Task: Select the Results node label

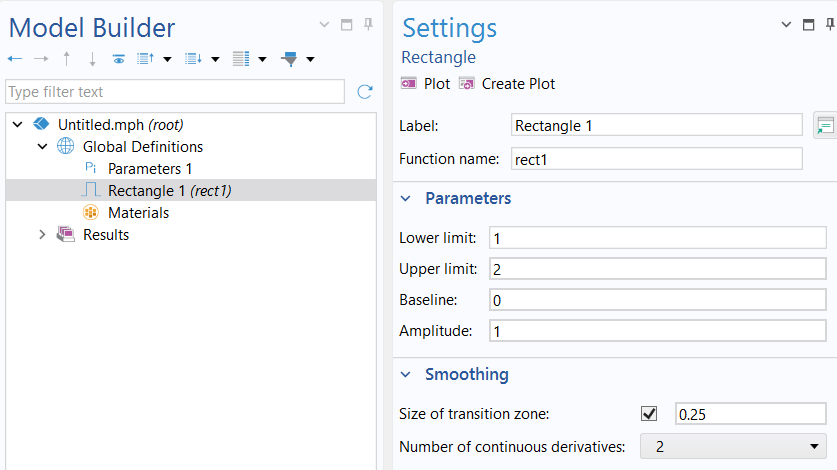Action: (106, 234)
